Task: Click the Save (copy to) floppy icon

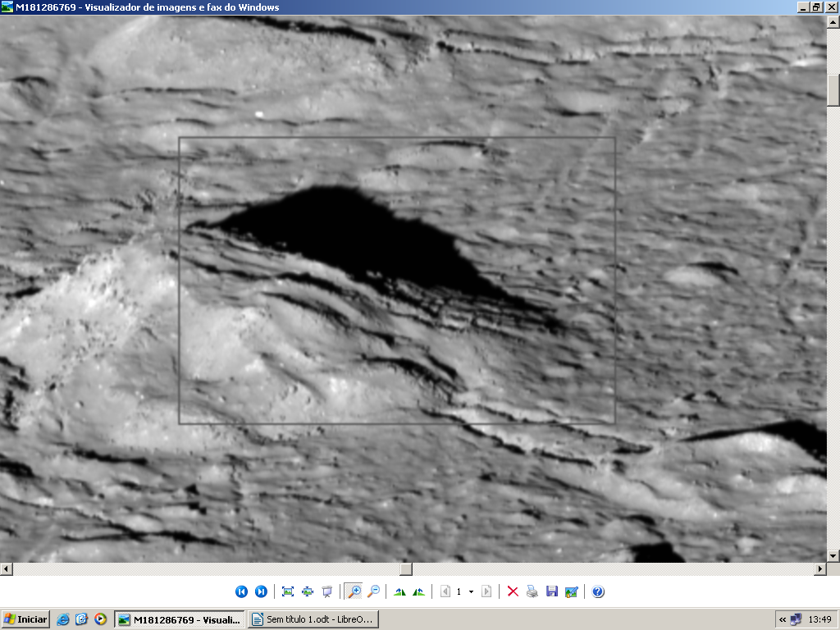Action: point(552,591)
